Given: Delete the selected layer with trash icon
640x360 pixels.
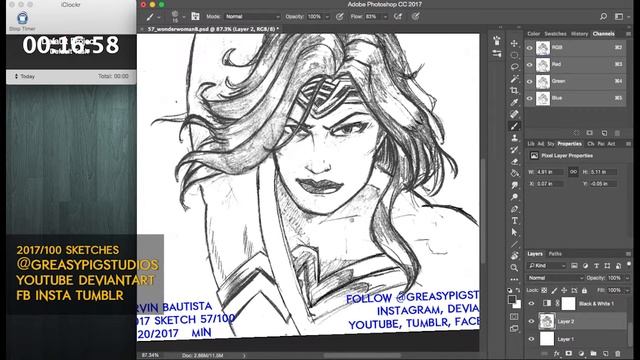Looking at the screenshot, I should click(x=618, y=353).
